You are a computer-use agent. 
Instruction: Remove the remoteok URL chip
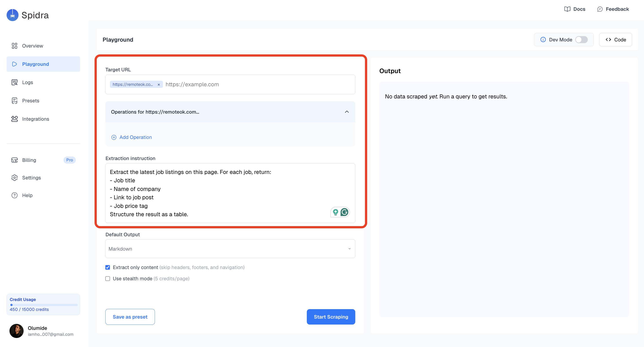tap(158, 85)
